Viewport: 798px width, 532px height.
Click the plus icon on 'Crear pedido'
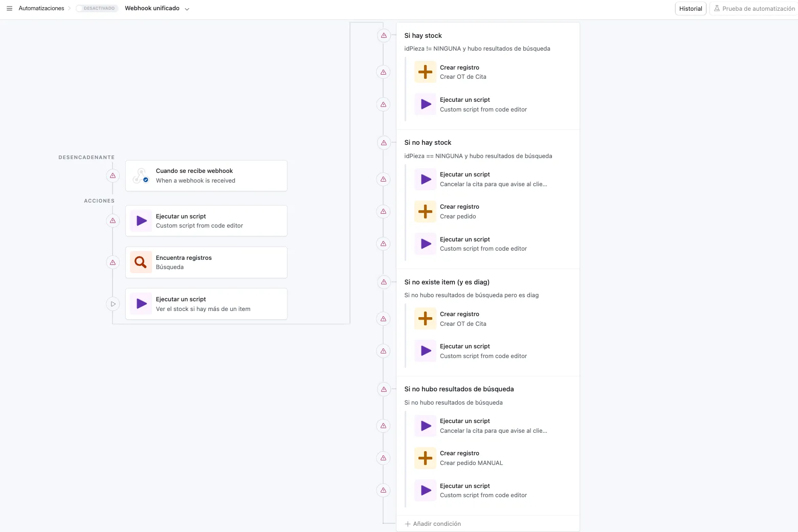click(425, 211)
